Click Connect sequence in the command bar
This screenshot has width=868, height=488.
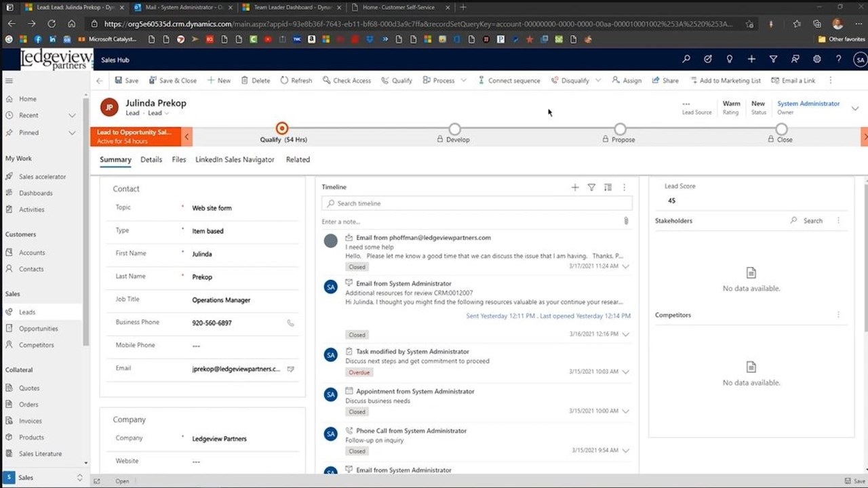point(509,80)
